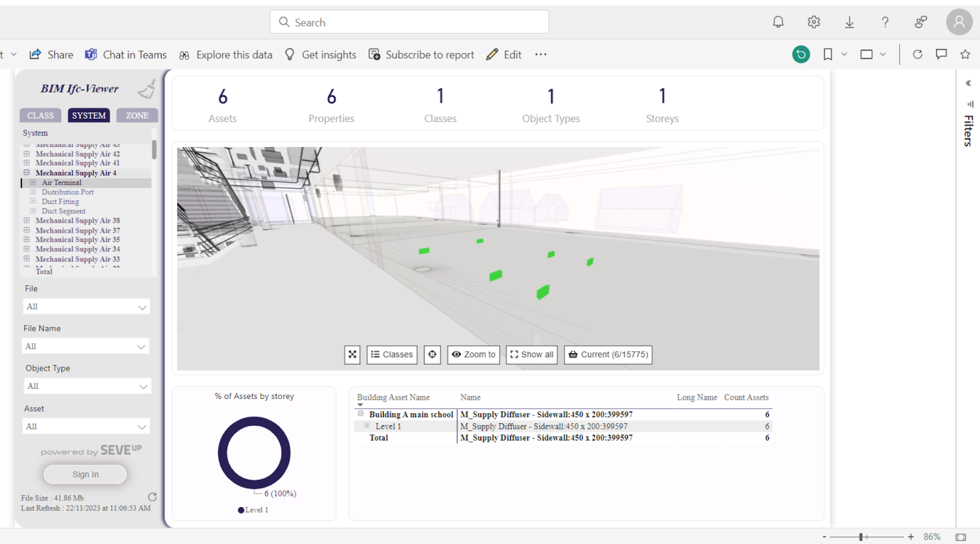Open the settings gear
Image resolution: width=980 pixels, height=544 pixels.
[x=813, y=22]
